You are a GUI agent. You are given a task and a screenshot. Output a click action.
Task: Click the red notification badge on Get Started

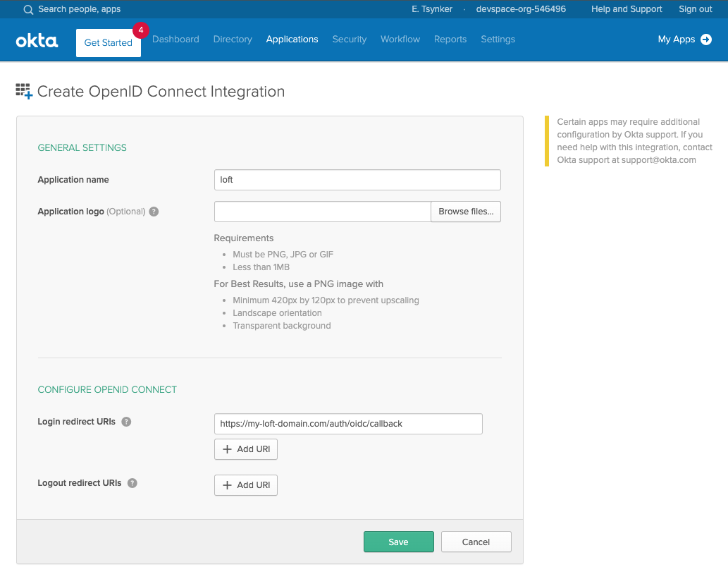(140, 30)
